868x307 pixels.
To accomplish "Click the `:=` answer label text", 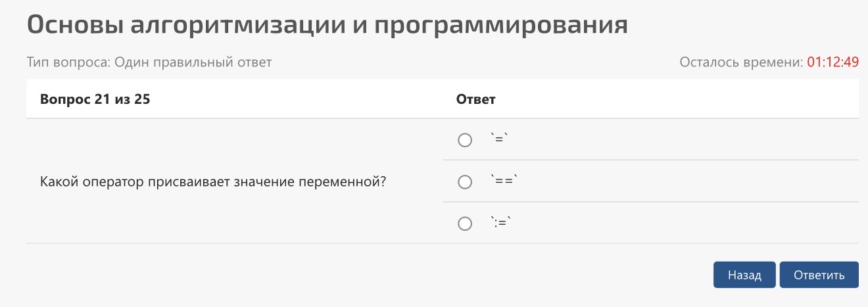I will coord(501,223).
